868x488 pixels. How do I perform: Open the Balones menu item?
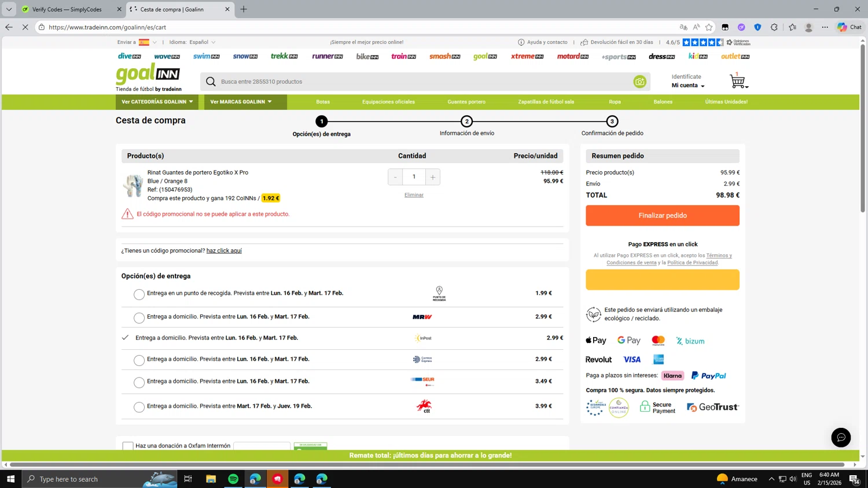point(663,102)
